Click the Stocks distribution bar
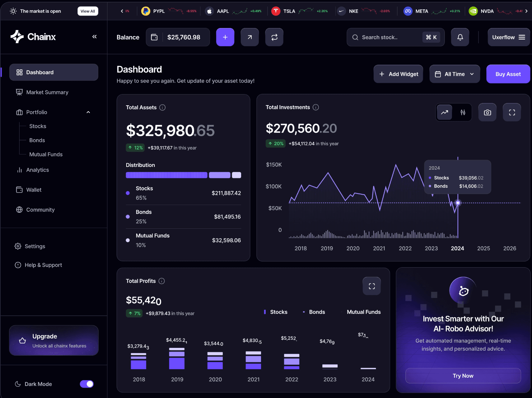 pyautogui.click(x=166, y=175)
